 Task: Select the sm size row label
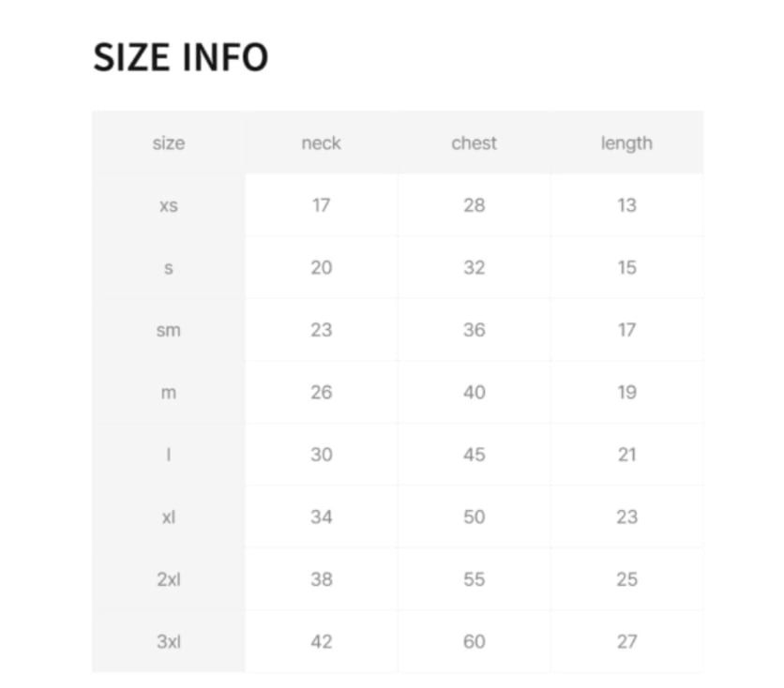pos(169,330)
